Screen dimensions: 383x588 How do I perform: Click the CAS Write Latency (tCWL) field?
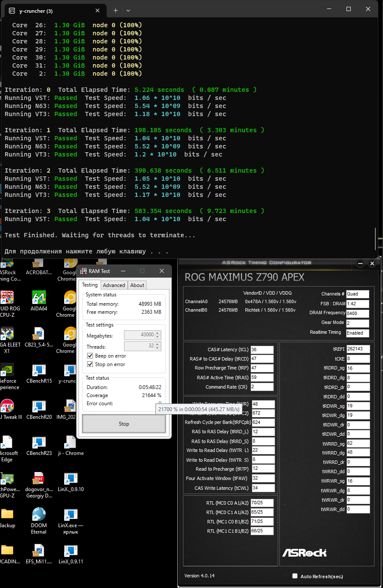pos(263,488)
